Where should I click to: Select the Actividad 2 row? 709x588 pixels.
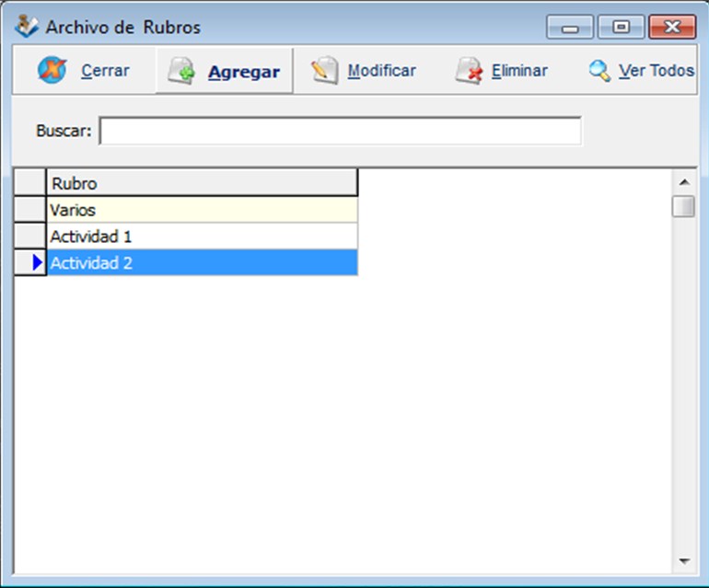tap(202, 263)
